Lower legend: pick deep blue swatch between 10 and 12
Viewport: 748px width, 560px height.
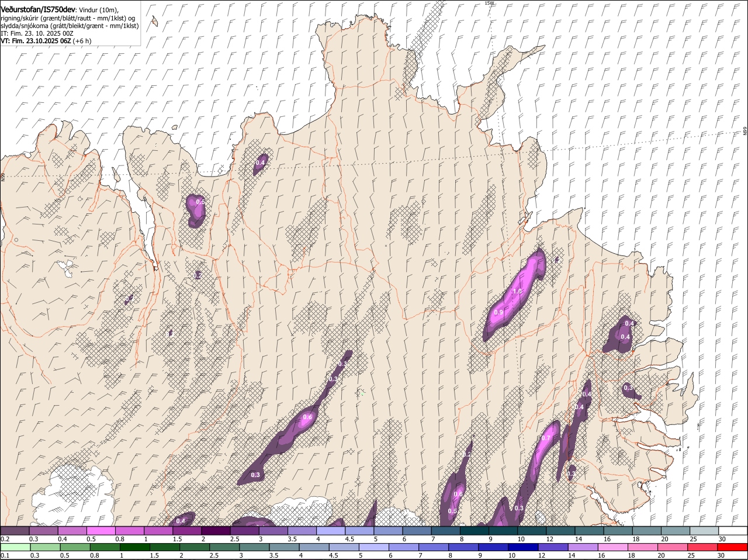coord(524,548)
